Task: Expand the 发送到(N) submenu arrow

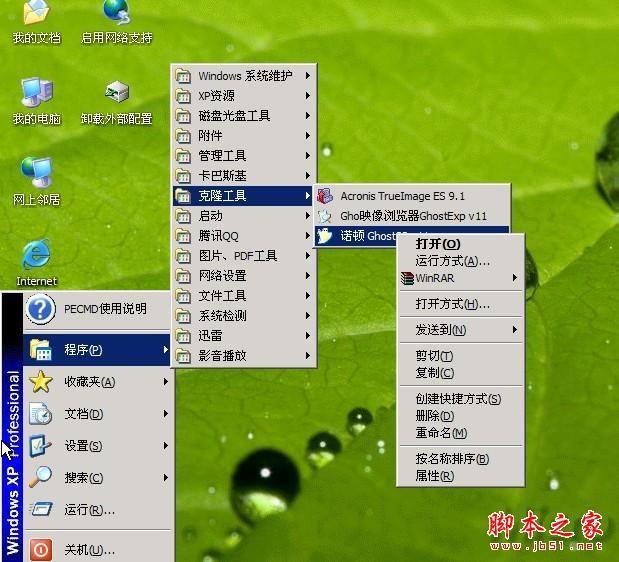Action: click(515, 329)
